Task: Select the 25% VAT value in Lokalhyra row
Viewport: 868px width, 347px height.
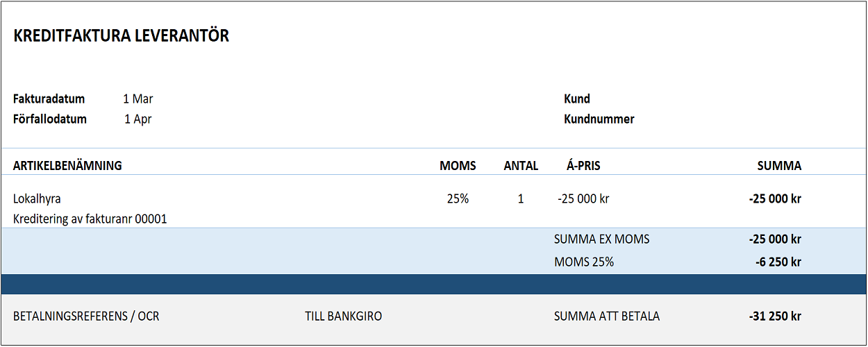Action: coord(458,199)
